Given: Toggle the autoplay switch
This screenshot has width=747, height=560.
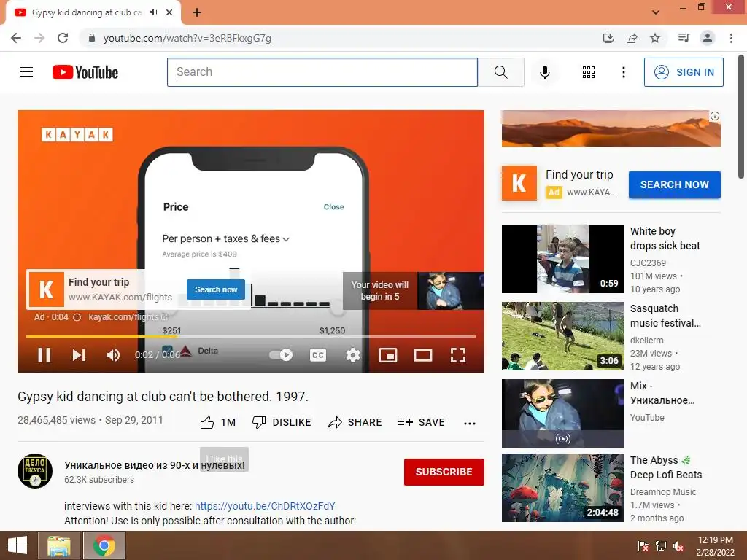Looking at the screenshot, I should pos(281,355).
